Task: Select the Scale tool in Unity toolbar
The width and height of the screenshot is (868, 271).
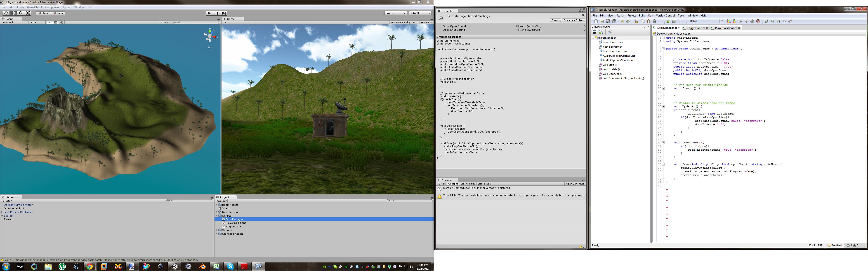Action: point(28,13)
